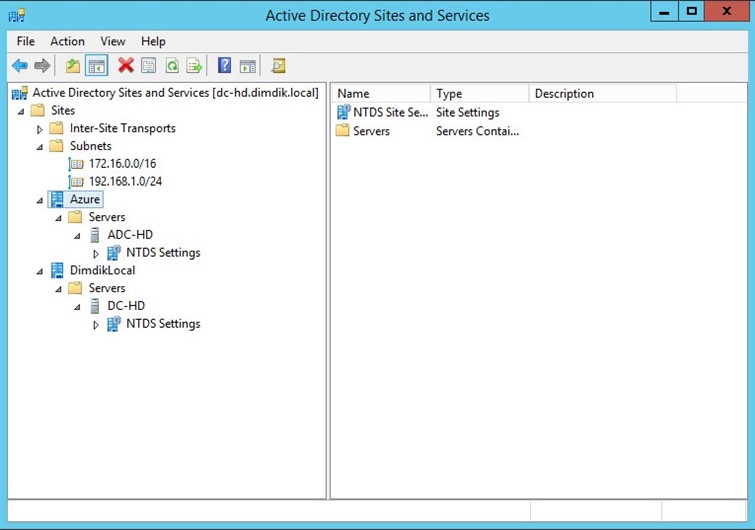This screenshot has width=755, height=530.
Task: Click NTDS Site Settings icon in list
Action: pos(343,112)
